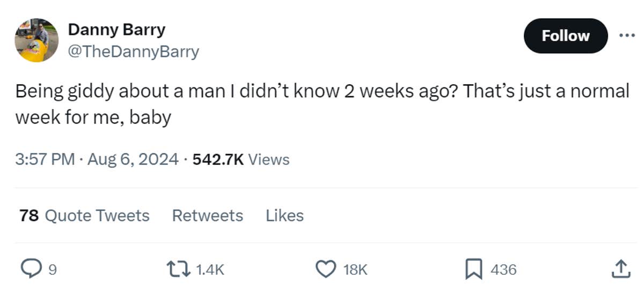Open the 3:57 PM Aug 6, 2024 timestamp
644x293 pixels.
(97, 159)
